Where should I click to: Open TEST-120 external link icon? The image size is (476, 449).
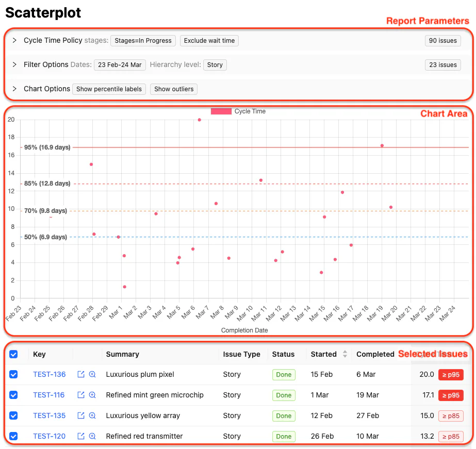point(81,436)
